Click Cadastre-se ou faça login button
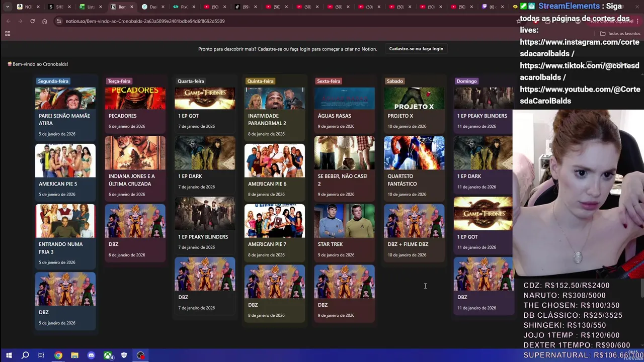 [416, 49]
